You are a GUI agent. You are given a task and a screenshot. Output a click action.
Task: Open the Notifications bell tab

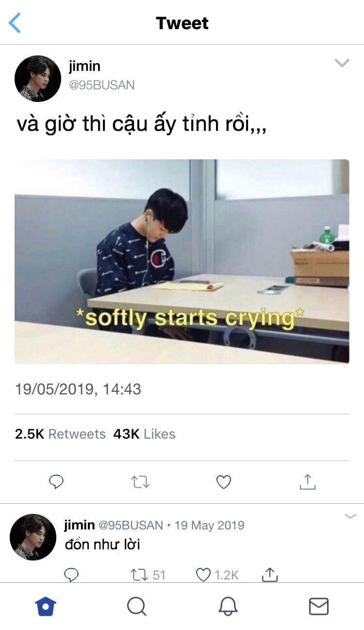pyautogui.click(x=228, y=606)
